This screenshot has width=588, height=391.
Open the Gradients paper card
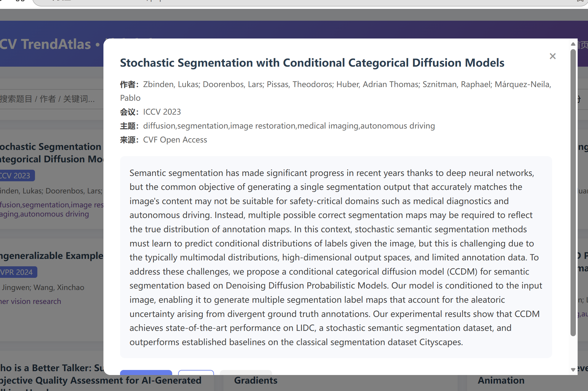pos(256,380)
